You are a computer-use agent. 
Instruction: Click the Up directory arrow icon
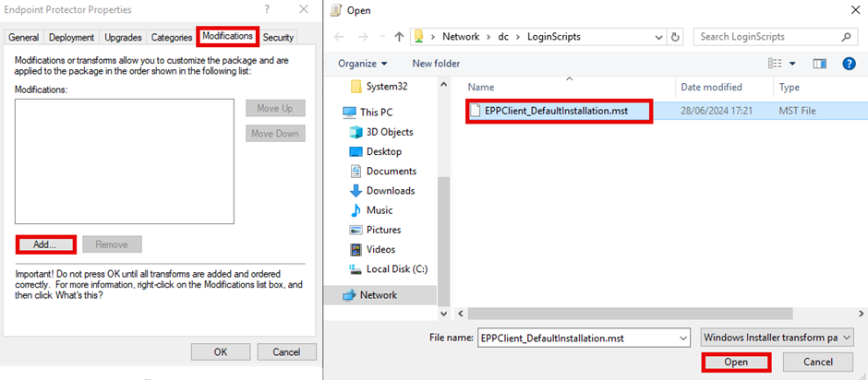tap(399, 37)
